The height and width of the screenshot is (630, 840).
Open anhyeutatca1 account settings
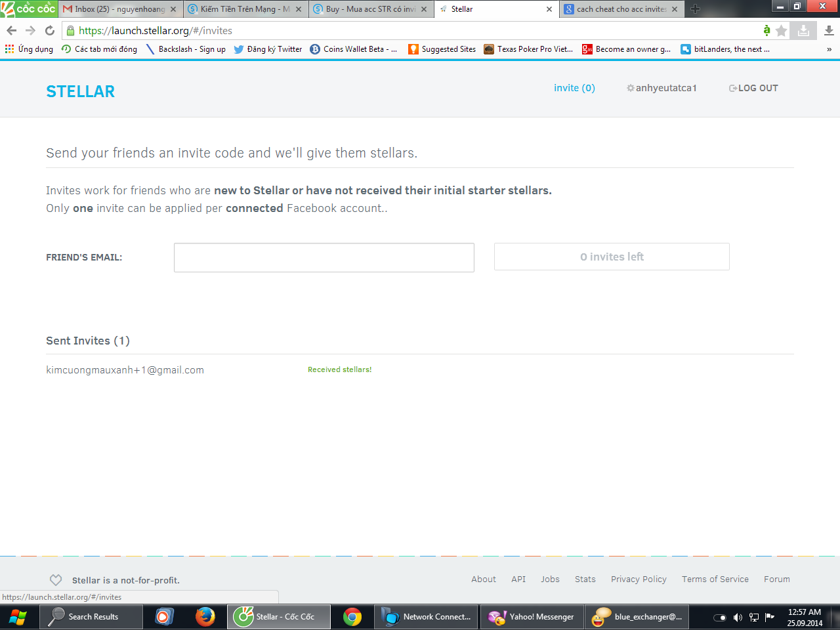661,88
